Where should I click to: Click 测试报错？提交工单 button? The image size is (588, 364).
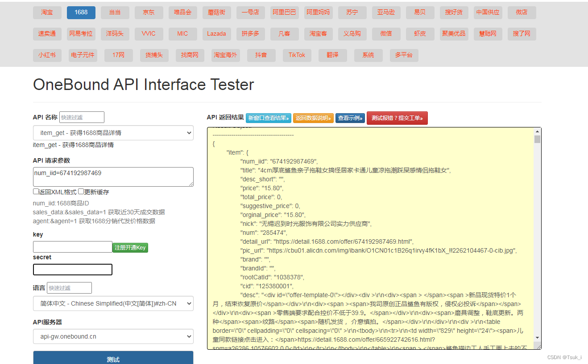point(397,118)
